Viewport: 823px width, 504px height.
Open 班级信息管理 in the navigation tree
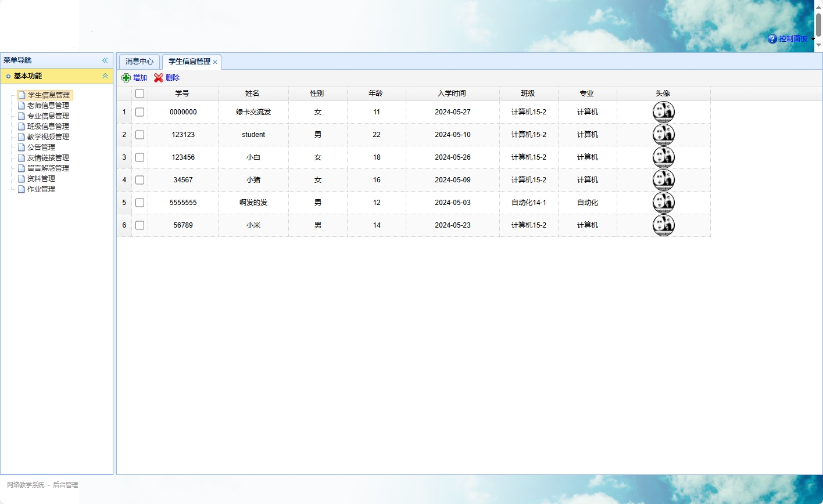(48, 127)
